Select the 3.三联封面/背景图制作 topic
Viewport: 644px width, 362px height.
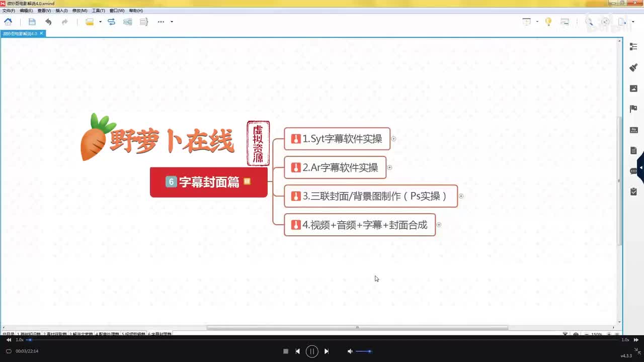click(x=371, y=196)
